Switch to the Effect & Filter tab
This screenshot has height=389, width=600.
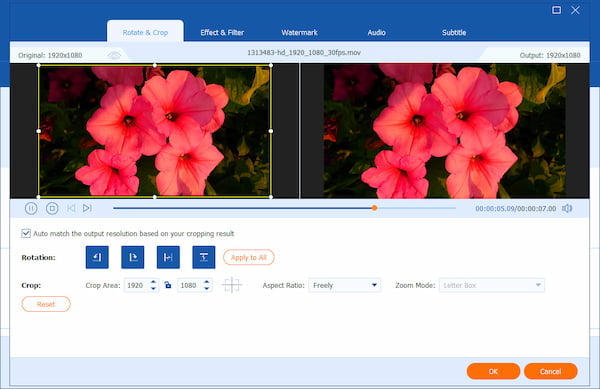tap(222, 33)
